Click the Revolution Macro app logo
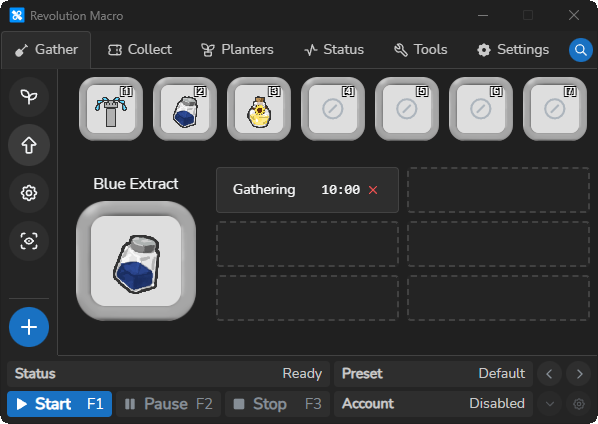Viewport: 598px width, 424px height. pyautogui.click(x=17, y=16)
